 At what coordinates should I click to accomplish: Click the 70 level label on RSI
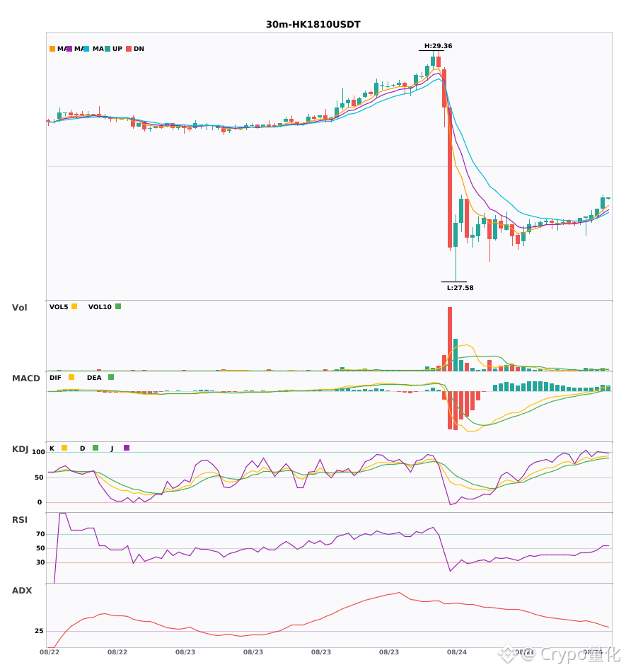[x=40, y=534]
